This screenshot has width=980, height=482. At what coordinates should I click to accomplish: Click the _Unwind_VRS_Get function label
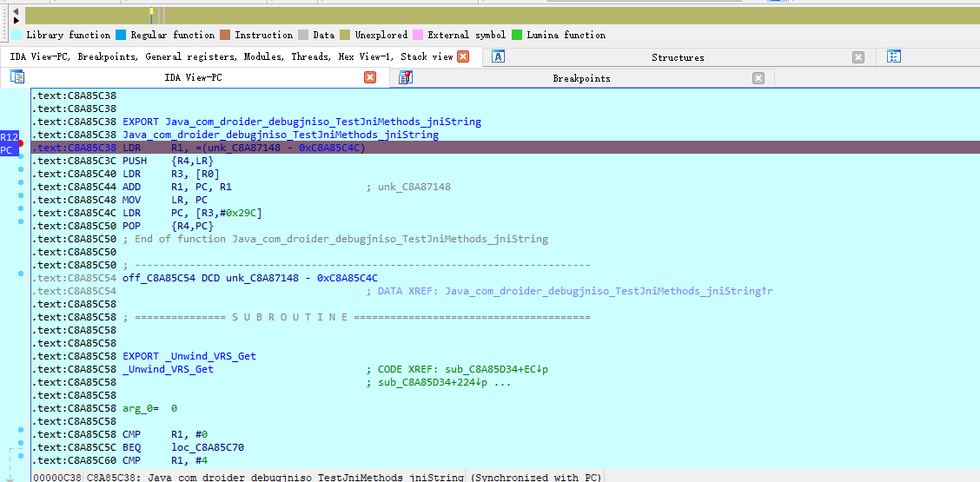(x=169, y=369)
